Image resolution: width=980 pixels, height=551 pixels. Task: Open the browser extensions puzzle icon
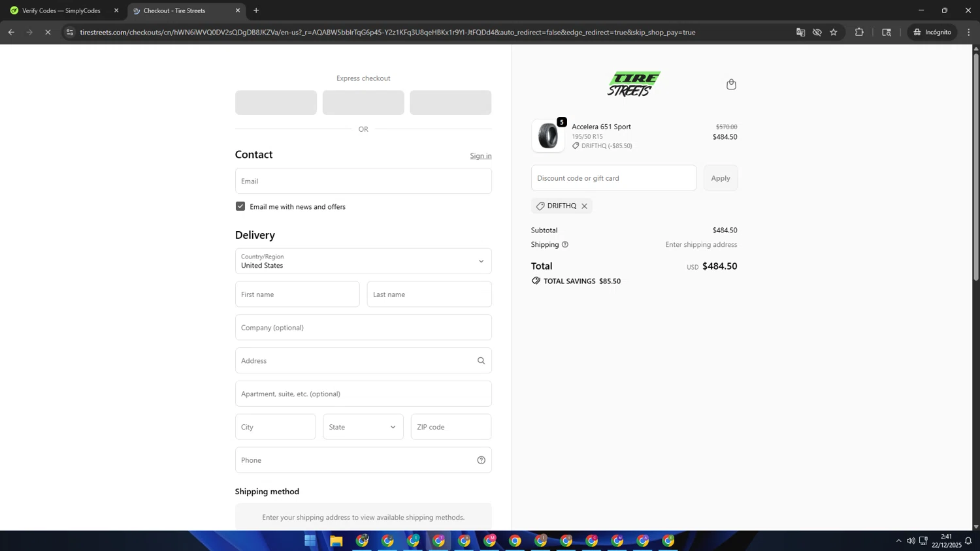click(x=859, y=32)
